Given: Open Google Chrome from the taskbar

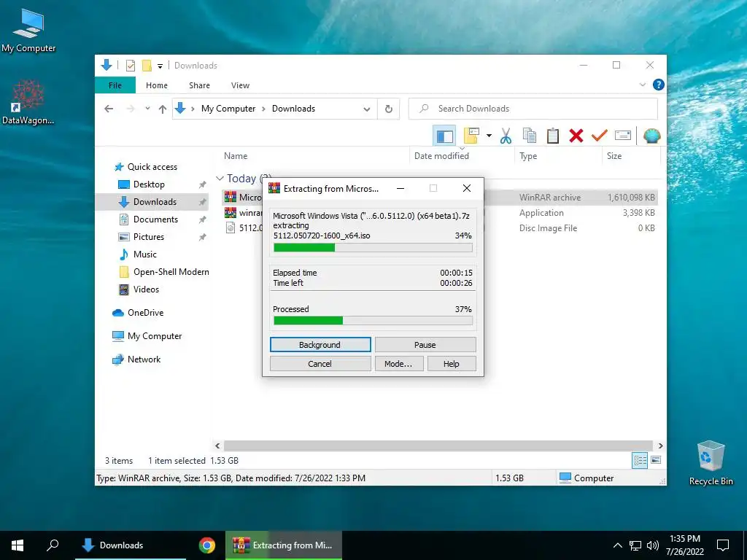Looking at the screenshot, I should 206,545.
